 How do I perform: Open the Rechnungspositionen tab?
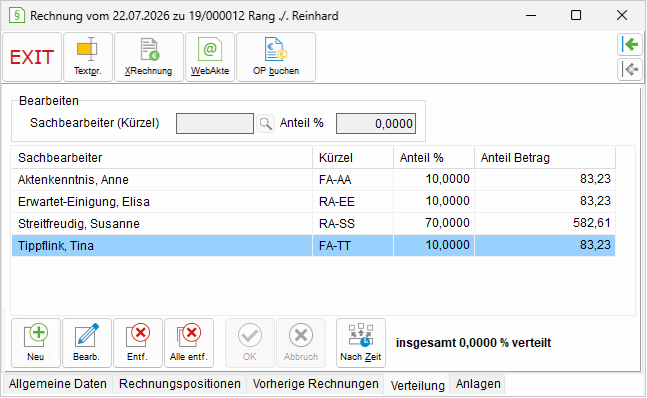tap(179, 384)
